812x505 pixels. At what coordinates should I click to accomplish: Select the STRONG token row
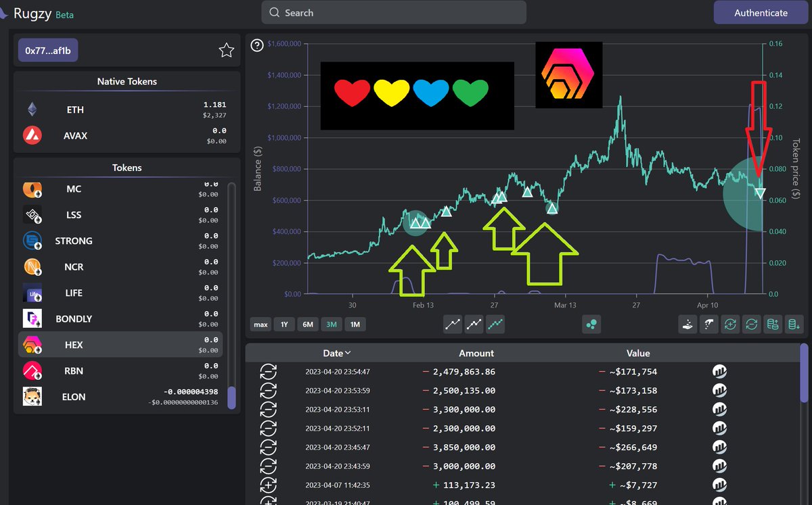point(120,241)
